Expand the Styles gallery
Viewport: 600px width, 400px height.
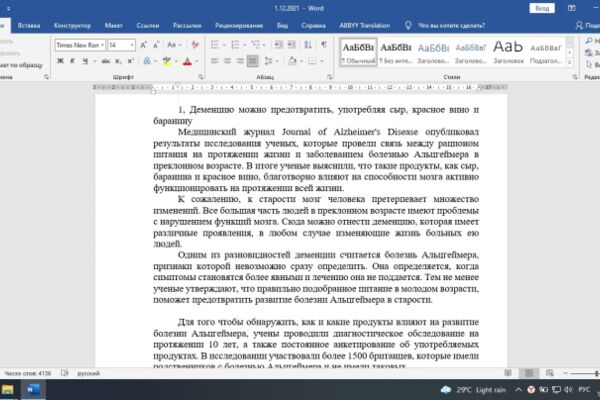(570, 62)
